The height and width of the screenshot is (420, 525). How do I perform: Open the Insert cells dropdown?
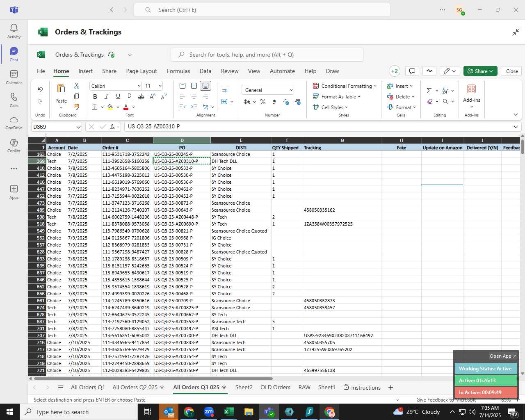[x=400, y=86]
